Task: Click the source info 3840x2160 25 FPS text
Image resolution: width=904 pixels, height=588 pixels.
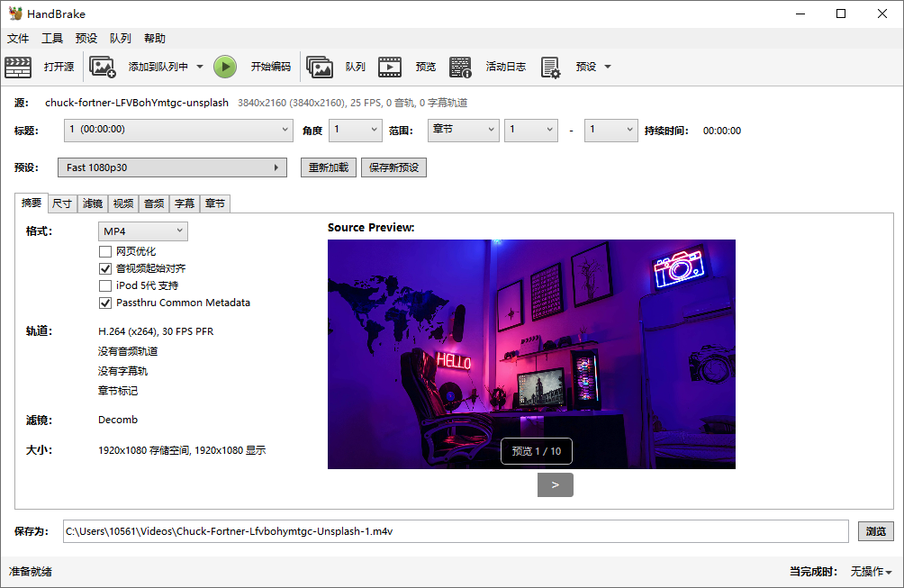Action: (x=352, y=103)
